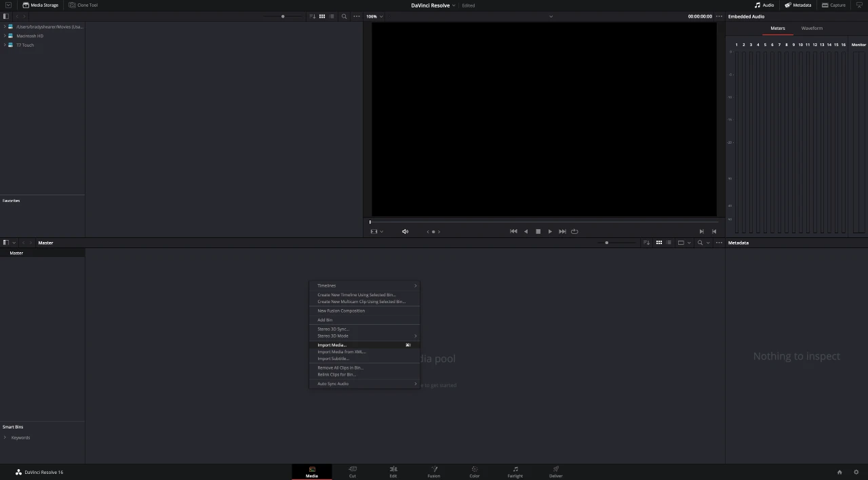This screenshot has width=868, height=480.
Task: Switch to the Fairlight page
Action: pyautogui.click(x=515, y=471)
